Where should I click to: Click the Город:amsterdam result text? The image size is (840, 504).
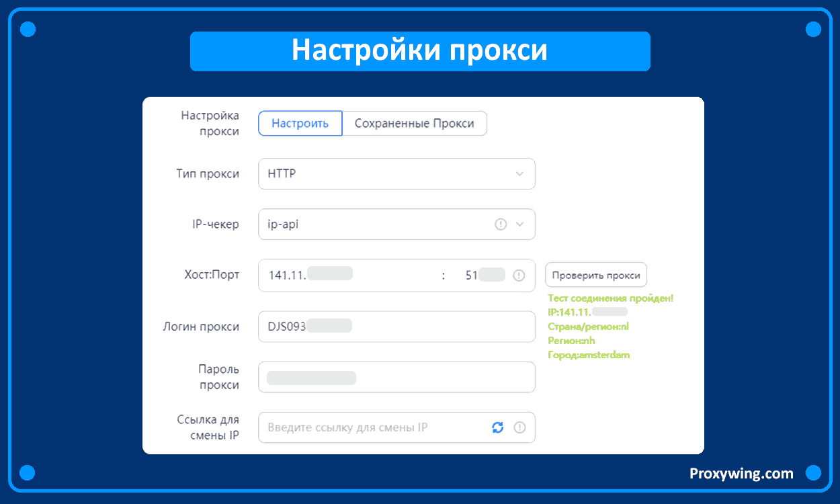pos(589,355)
